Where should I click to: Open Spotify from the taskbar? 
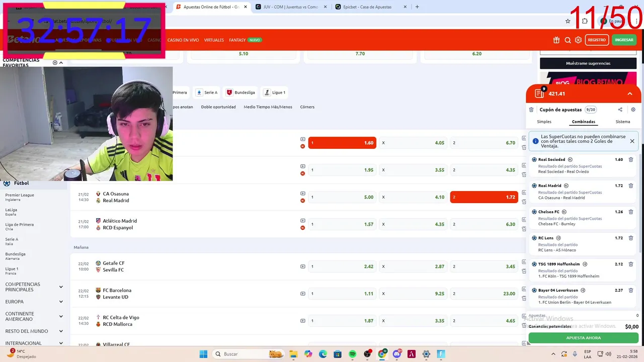click(352, 354)
